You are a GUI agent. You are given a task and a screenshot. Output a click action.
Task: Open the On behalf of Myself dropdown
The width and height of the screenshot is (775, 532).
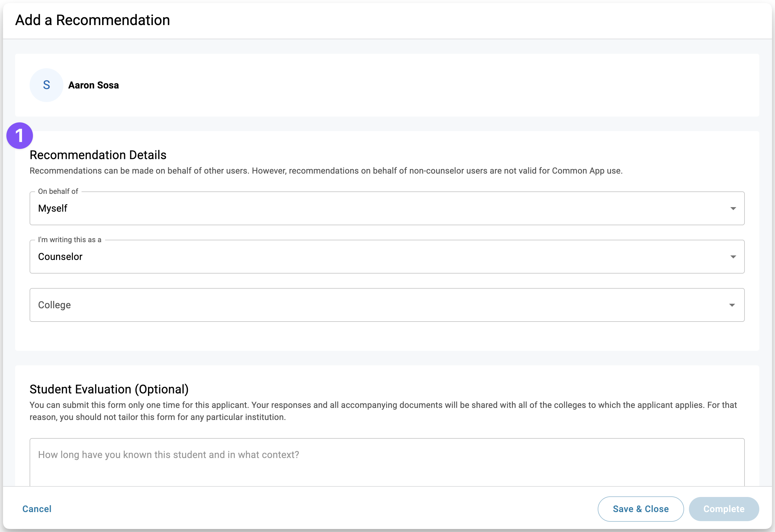click(x=387, y=208)
